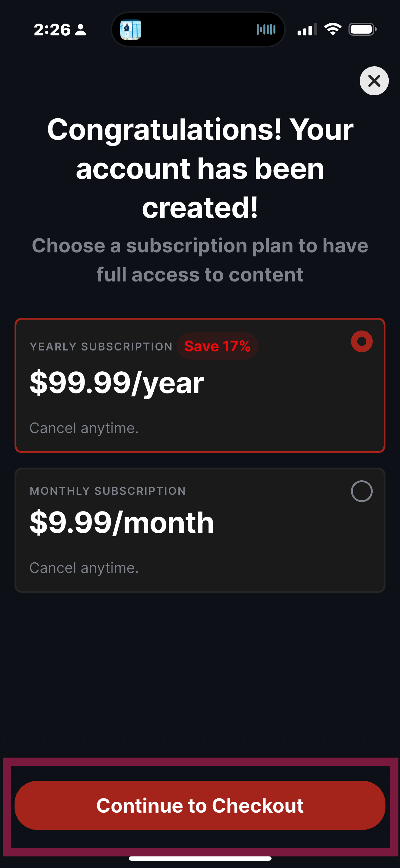Tap the now playing thumbnail in Dynamic Island

(131, 30)
